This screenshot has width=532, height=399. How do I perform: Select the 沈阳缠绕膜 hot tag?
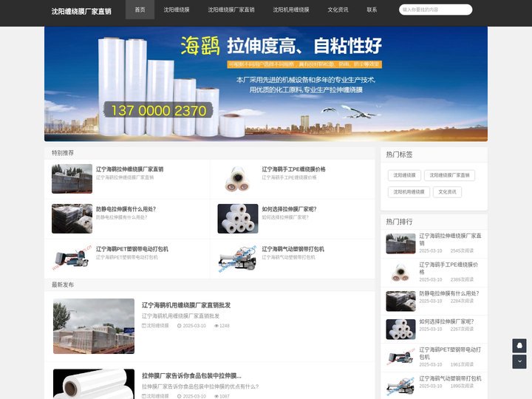point(404,175)
